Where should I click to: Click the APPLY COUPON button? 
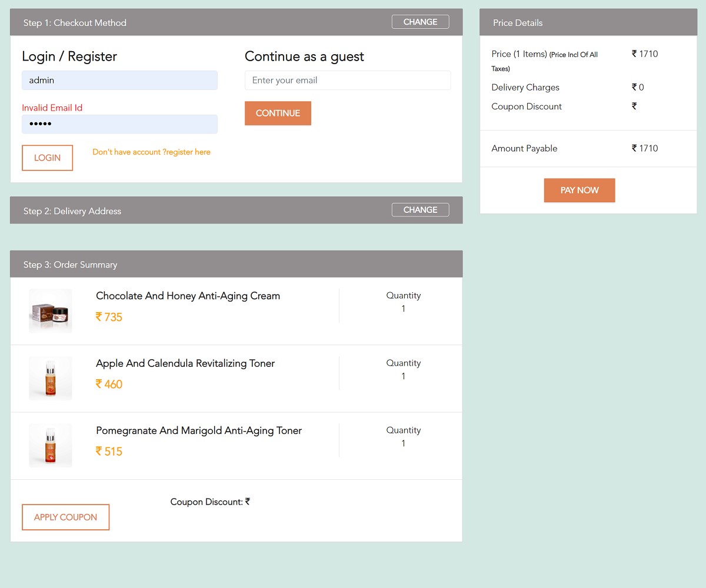tap(65, 517)
